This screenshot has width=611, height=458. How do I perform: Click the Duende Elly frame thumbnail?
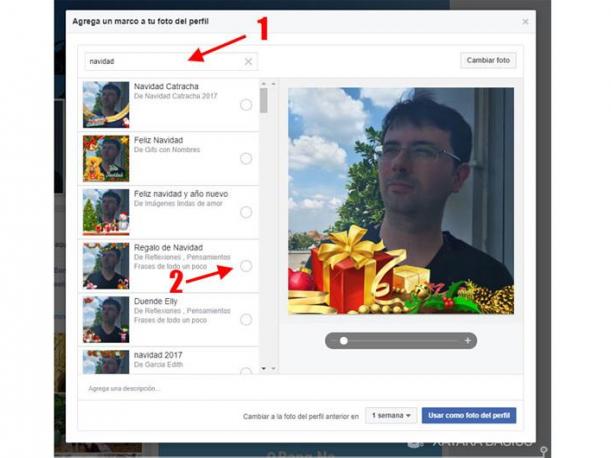click(x=106, y=319)
